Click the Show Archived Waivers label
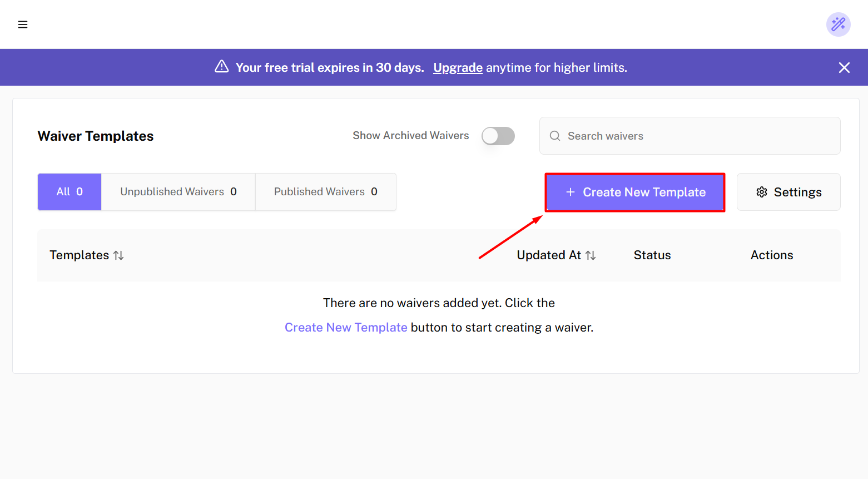Image resolution: width=868 pixels, height=479 pixels. [410, 136]
